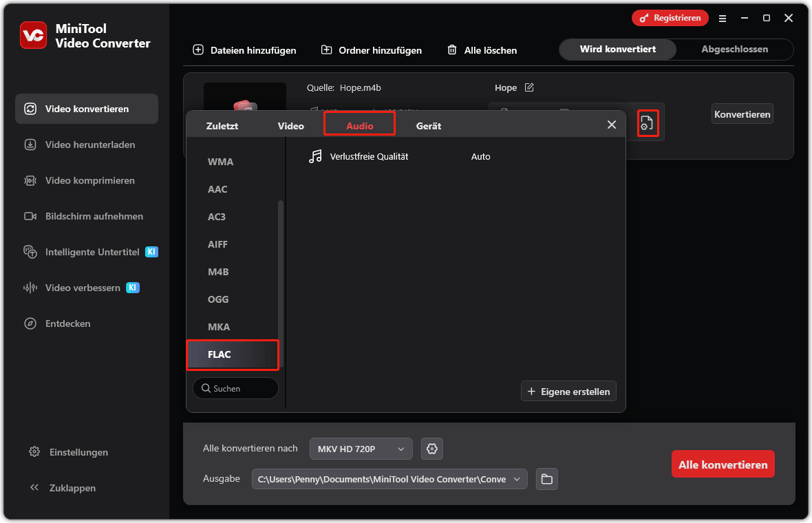
Task: Collapse the sidebar with Zuklappen
Action: [63, 488]
